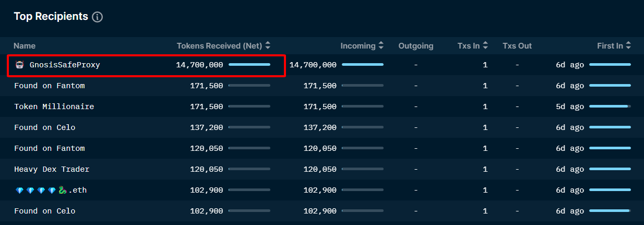The width and height of the screenshot is (644, 225).
Task: Open Found on Celo with 102,900 tokens
Action: (45, 211)
